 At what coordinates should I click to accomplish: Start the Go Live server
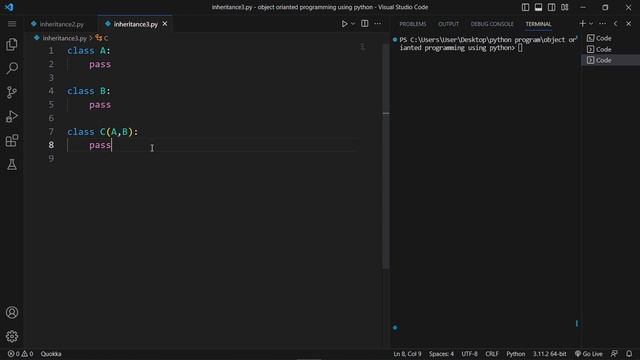point(589,354)
